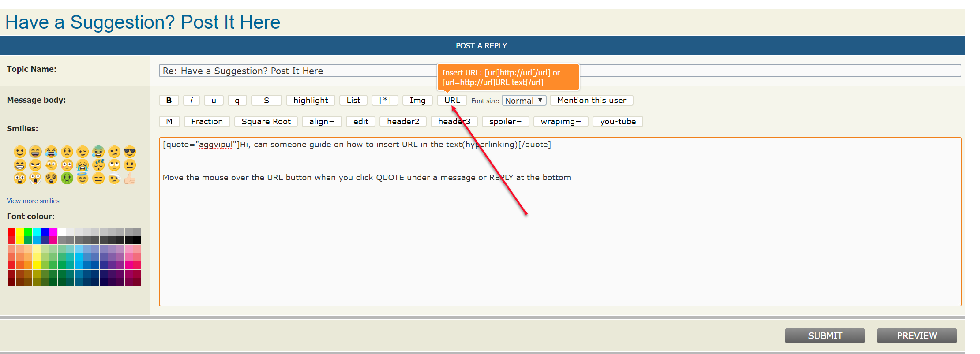
Task: Insert the green nauseated face smiley
Action: (67, 179)
